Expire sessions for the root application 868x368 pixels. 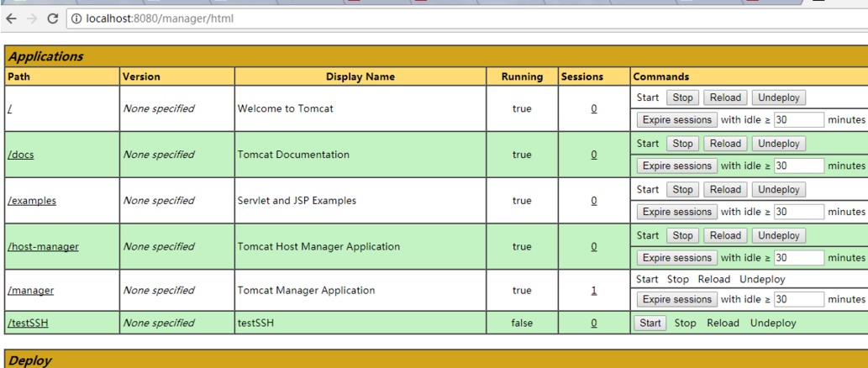[676, 119]
